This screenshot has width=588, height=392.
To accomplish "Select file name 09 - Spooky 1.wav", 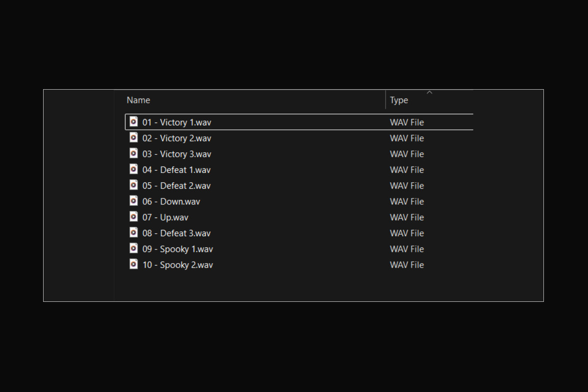I will pyautogui.click(x=177, y=249).
